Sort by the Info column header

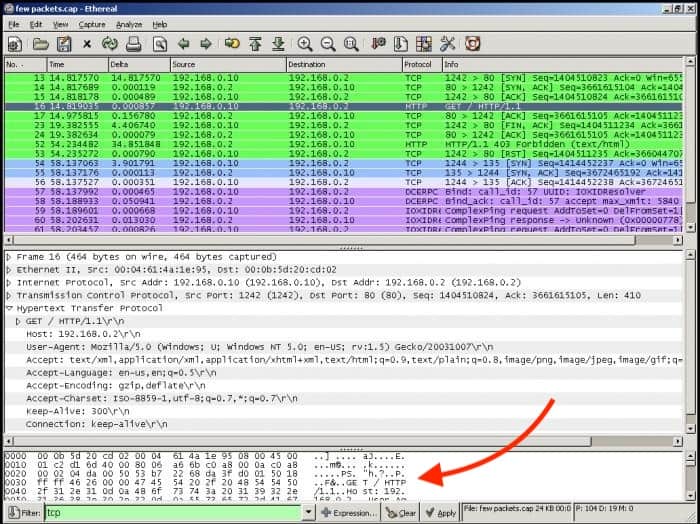[562, 65]
